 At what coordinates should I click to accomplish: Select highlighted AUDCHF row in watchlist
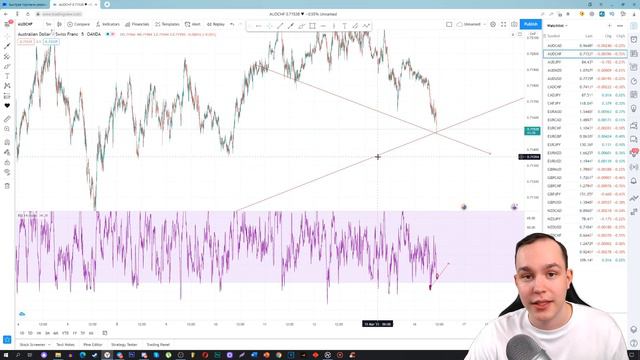tap(585, 54)
